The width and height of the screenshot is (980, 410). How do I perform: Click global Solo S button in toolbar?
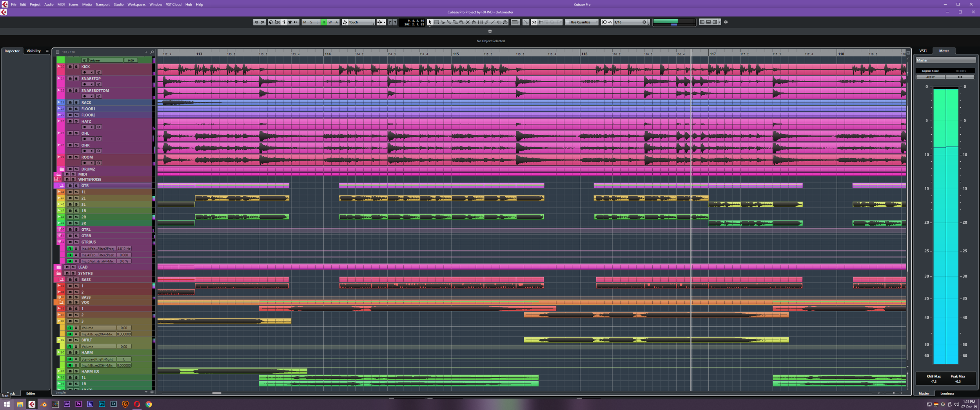click(311, 22)
